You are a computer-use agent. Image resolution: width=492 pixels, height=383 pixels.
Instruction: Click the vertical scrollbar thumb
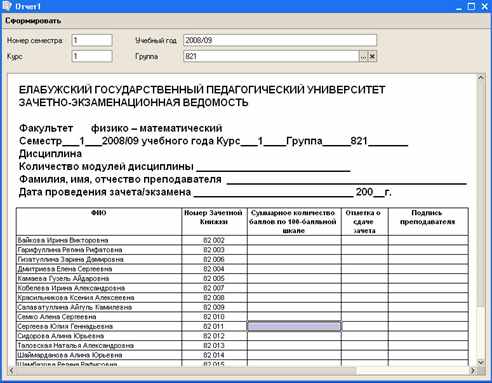click(x=481, y=193)
